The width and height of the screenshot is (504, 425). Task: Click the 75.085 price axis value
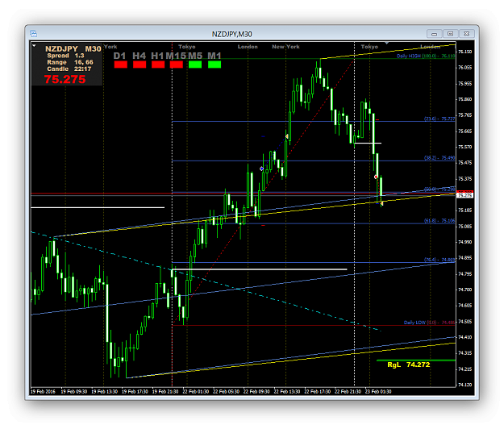(464, 227)
